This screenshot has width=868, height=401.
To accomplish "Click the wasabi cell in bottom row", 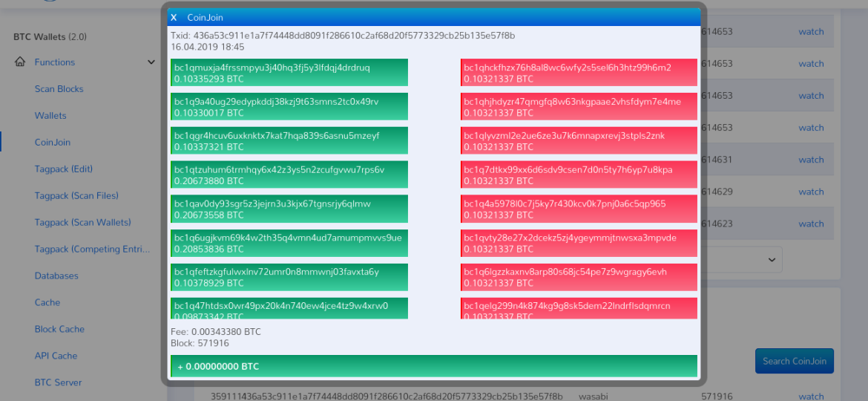I will (592, 397).
